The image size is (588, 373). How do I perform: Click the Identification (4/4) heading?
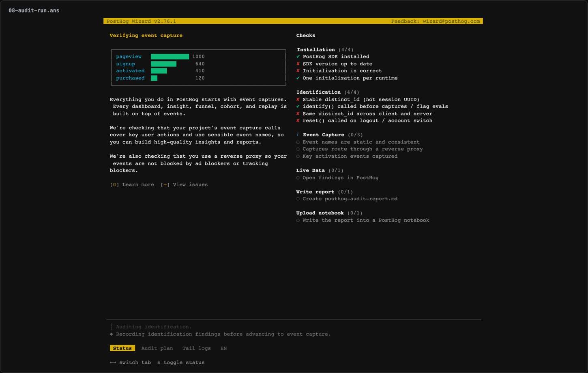coord(328,92)
